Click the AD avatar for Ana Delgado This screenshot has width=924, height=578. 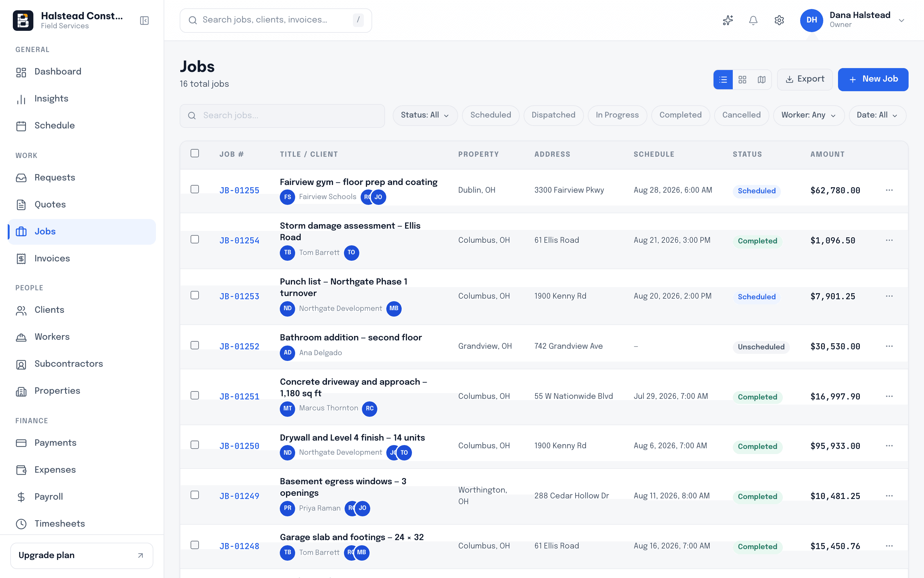point(287,353)
